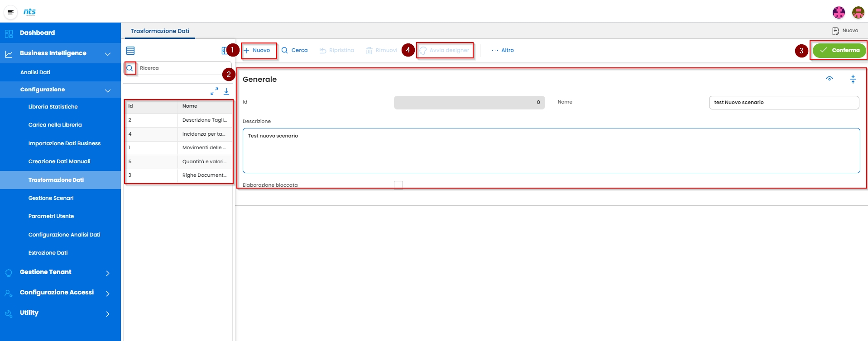Select the Quantità e valori... row
The image size is (868, 341).
tap(179, 162)
